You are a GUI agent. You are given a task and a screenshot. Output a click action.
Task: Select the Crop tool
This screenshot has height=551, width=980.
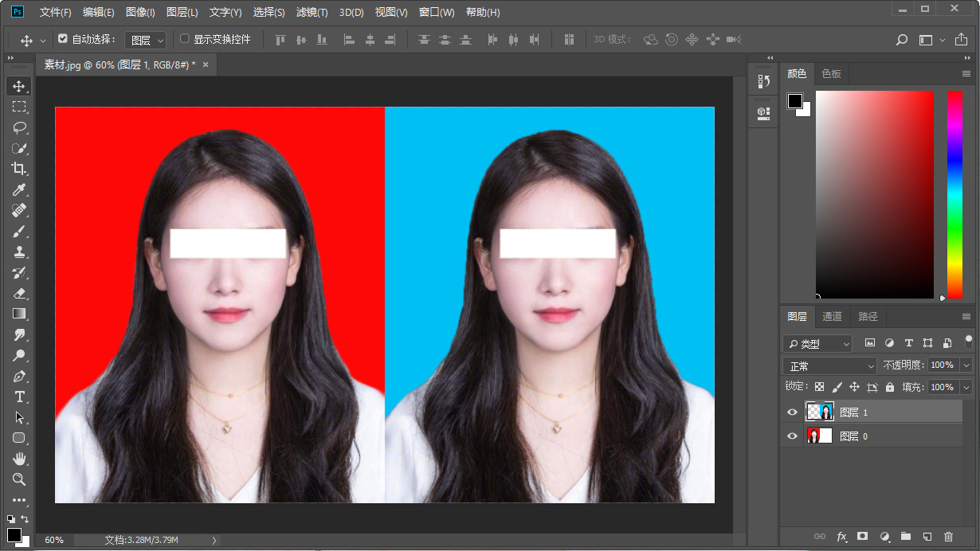point(19,169)
